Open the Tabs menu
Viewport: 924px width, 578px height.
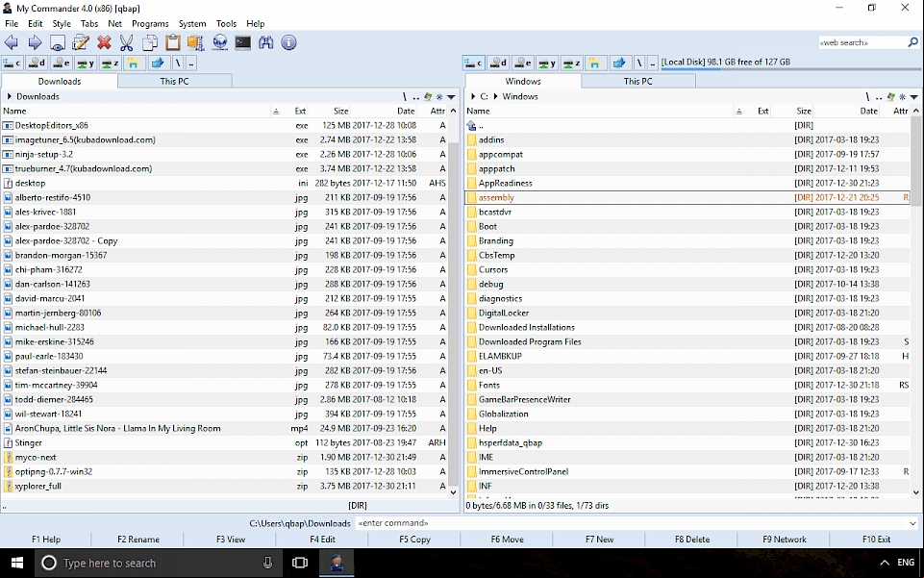click(x=89, y=24)
